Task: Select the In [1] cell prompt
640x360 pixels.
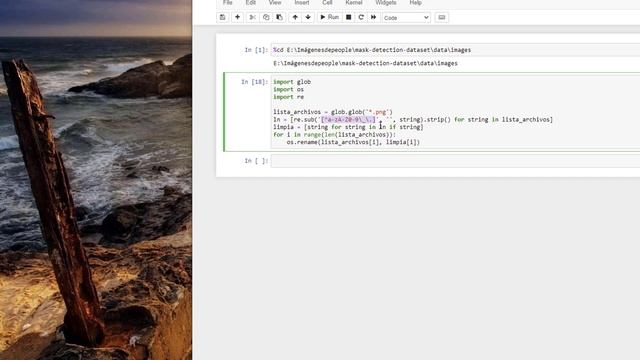Action: click(256, 50)
